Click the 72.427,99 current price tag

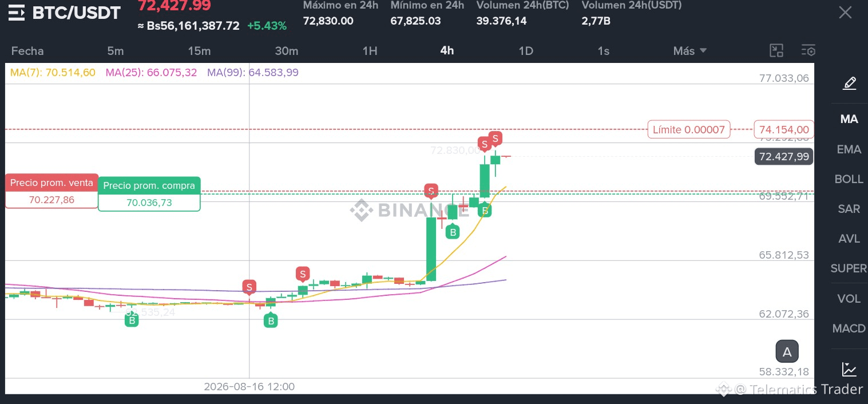(783, 156)
